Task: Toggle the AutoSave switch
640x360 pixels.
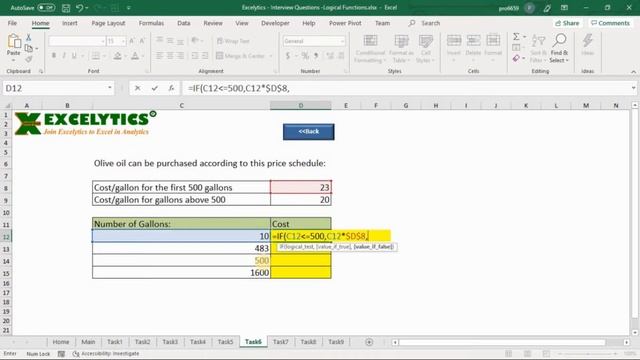Action: (x=46, y=8)
